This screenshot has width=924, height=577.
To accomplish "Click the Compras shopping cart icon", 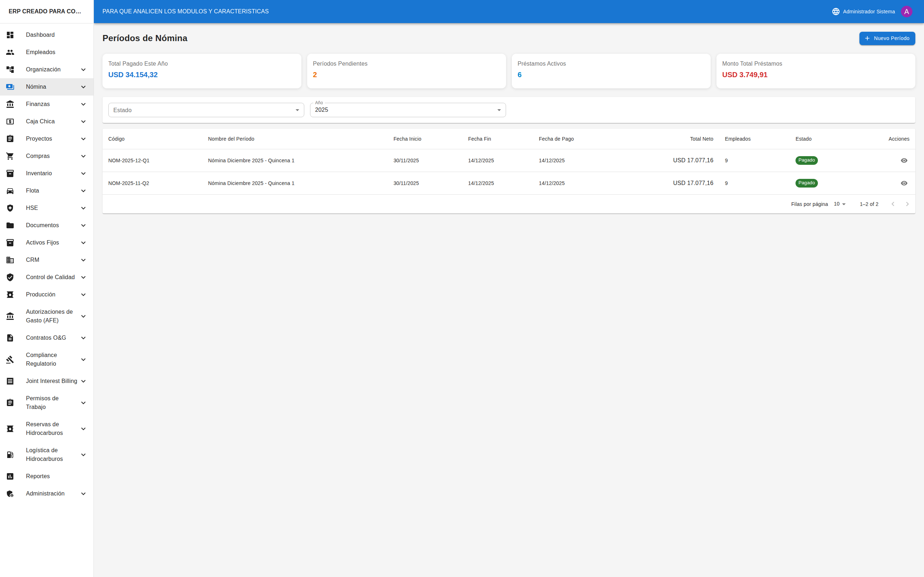I will tap(10, 156).
